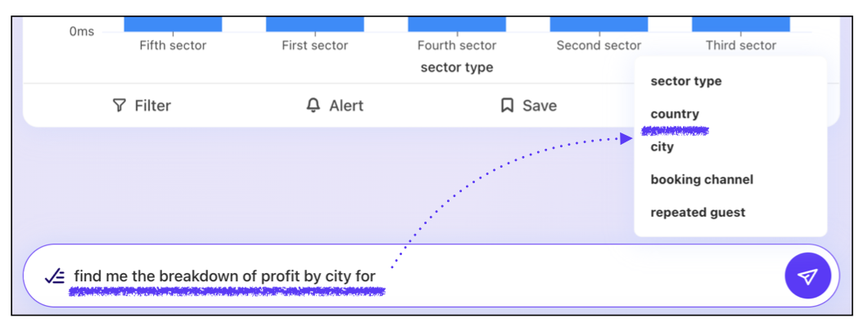
Task: Click the blue bar above 'First sector'
Action: (314, 24)
